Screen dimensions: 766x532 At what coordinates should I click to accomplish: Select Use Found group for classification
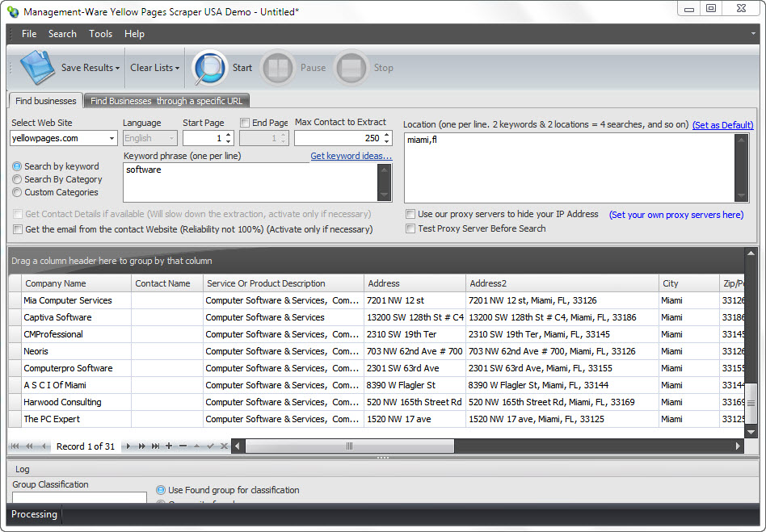[x=161, y=490]
